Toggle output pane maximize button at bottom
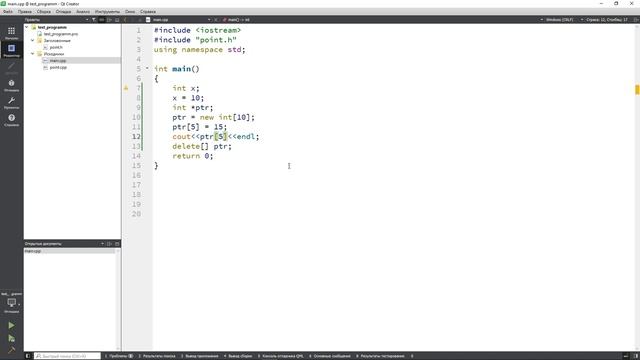Screen dimensions: 640x360 click(626, 356)
